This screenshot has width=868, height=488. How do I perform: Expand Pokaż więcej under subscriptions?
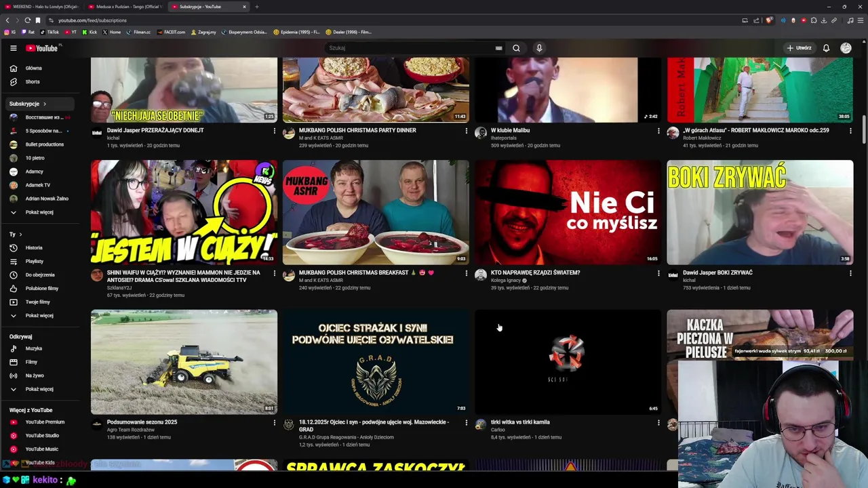41,212
